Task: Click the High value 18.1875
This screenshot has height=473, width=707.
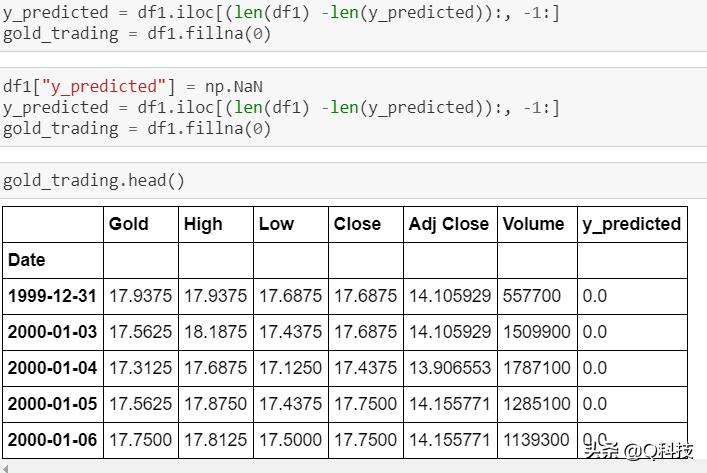Action: click(x=216, y=332)
